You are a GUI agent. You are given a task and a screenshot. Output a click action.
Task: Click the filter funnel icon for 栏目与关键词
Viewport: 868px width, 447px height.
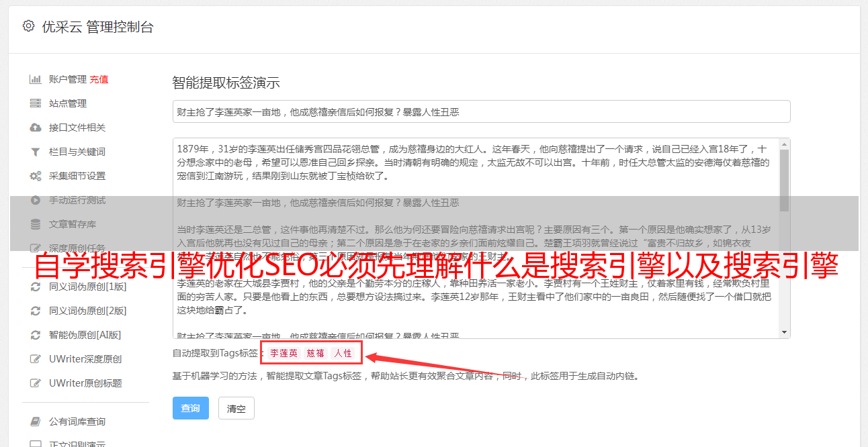click(36, 152)
